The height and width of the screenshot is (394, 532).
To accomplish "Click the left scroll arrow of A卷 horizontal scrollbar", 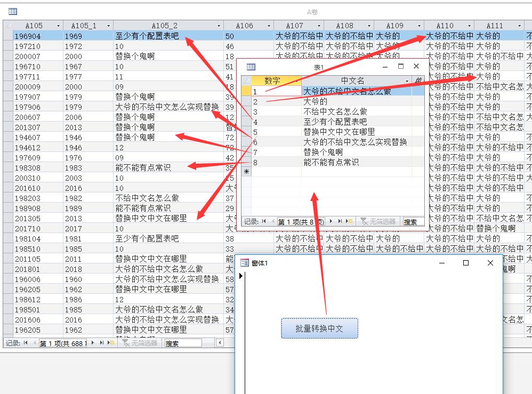I will [220, 343].
